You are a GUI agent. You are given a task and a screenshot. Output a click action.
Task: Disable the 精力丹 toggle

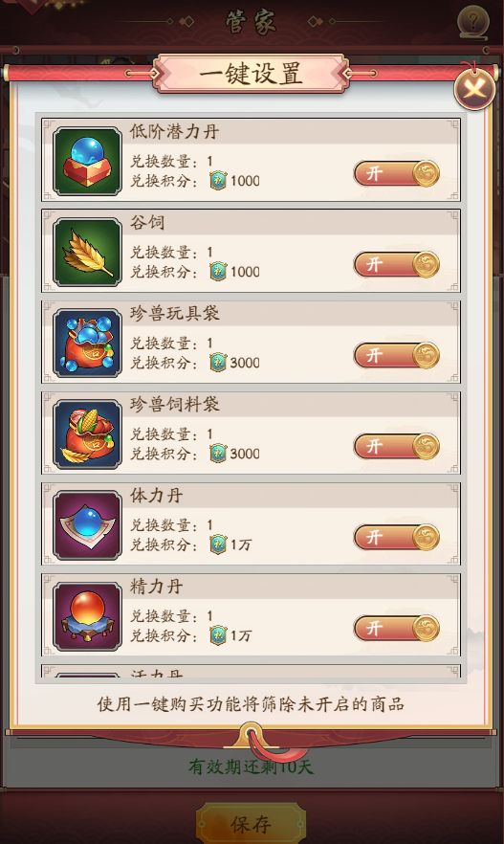click(x=397, y=628)
